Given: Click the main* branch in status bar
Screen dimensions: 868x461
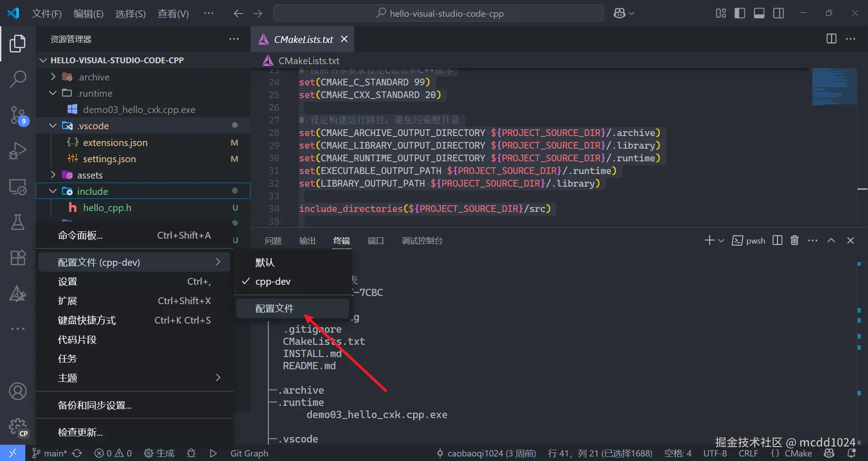Looking at the screenshot, I should tap(50, 453).
